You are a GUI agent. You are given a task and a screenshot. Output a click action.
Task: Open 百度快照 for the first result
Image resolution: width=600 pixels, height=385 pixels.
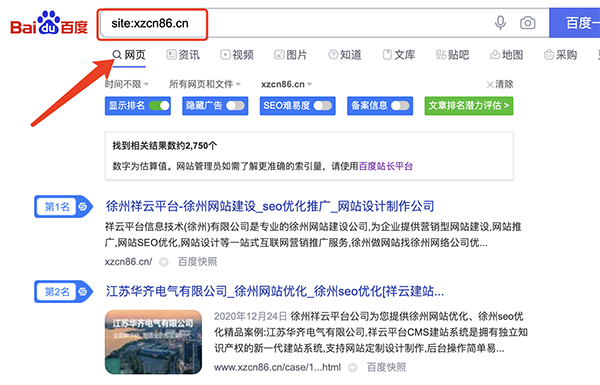click(x=197, y=262)
